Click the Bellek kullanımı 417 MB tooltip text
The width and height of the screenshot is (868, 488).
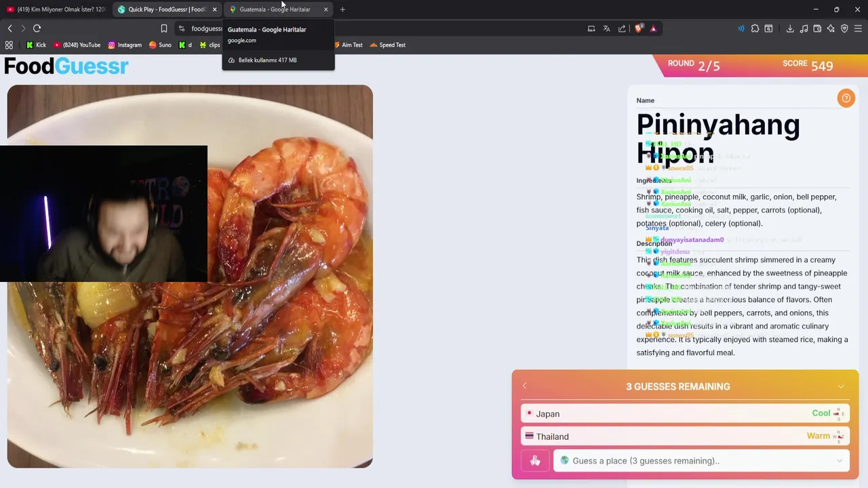[x=267, y=60]
